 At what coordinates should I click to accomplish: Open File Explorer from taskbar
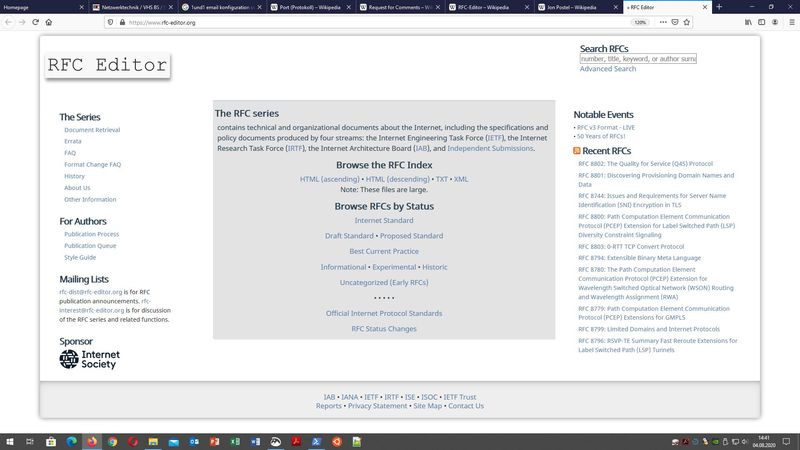coord(153,441)
